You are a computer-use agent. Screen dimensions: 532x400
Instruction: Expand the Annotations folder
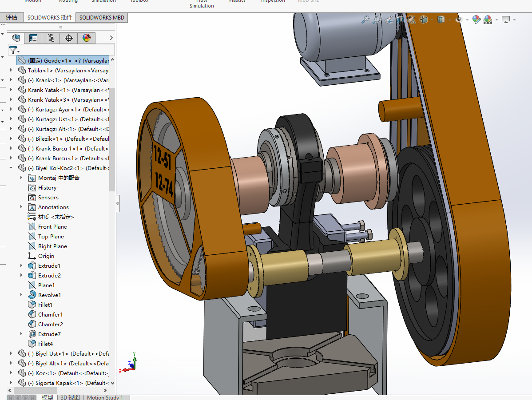(x=21, y=207)
